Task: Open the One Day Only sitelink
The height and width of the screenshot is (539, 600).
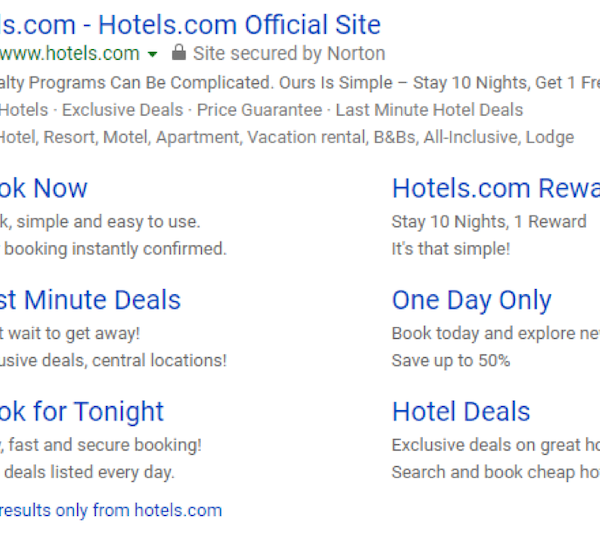Action: 472,300
